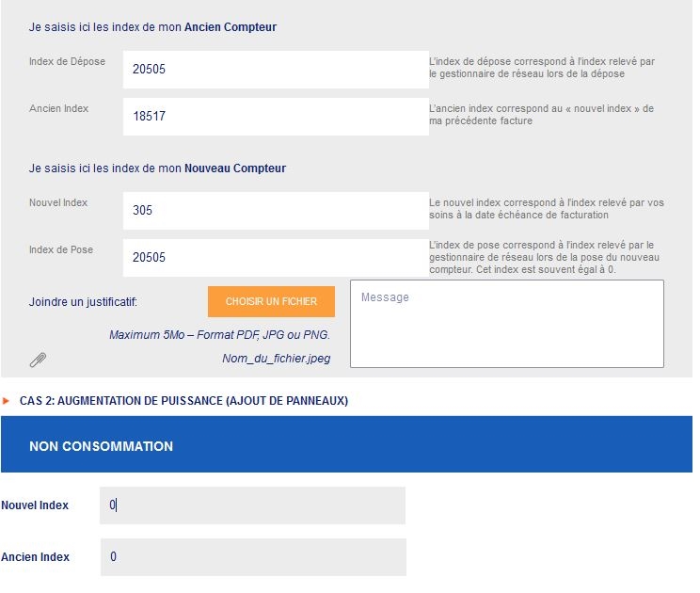Open the CAS 2 Augmentation de Puissance section

183,401
